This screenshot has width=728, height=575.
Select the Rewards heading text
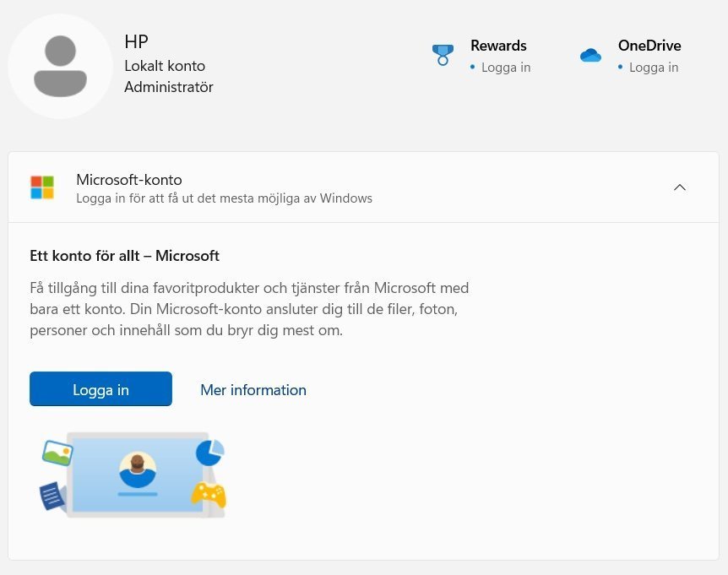pyautogui.click(x=498, y=46)
